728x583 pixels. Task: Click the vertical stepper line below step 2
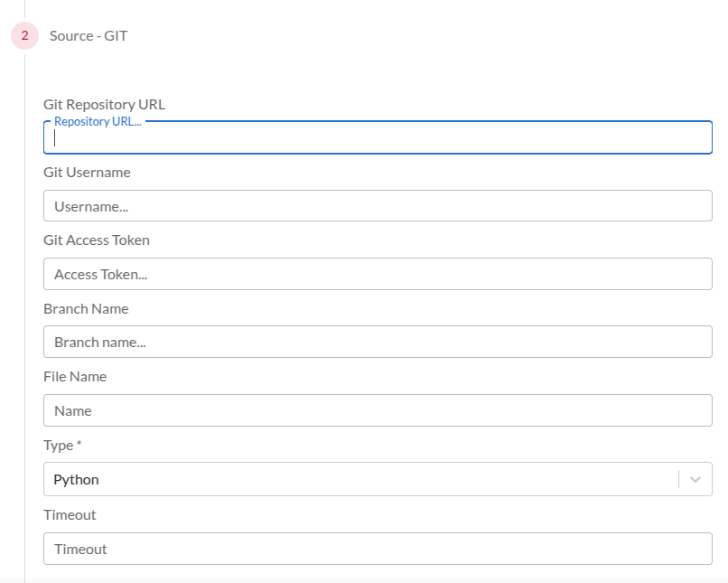pyautogui.click(x=24, y=316)
